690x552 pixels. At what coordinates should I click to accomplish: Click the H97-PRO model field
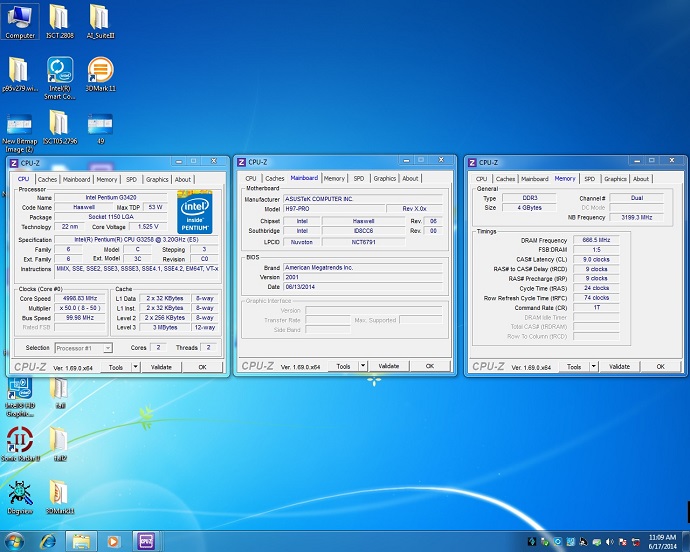click(x=334, y=209)
